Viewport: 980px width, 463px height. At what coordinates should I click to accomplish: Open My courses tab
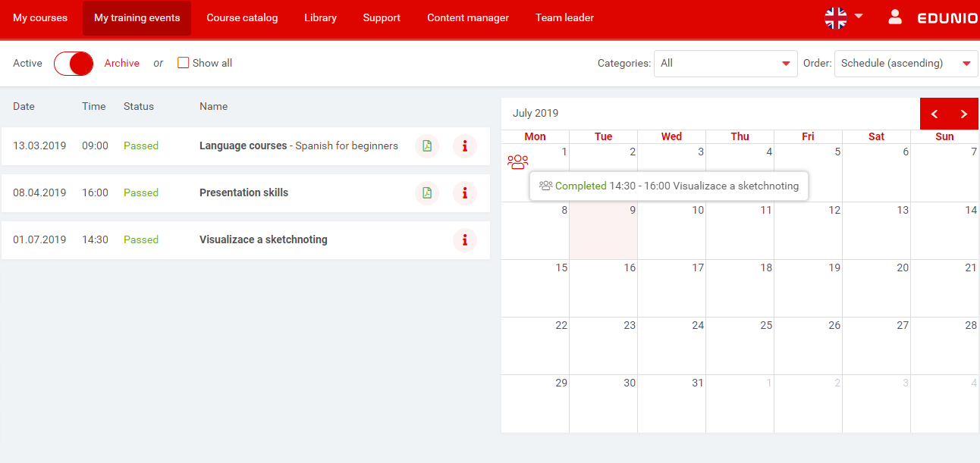tap(40, 17)
